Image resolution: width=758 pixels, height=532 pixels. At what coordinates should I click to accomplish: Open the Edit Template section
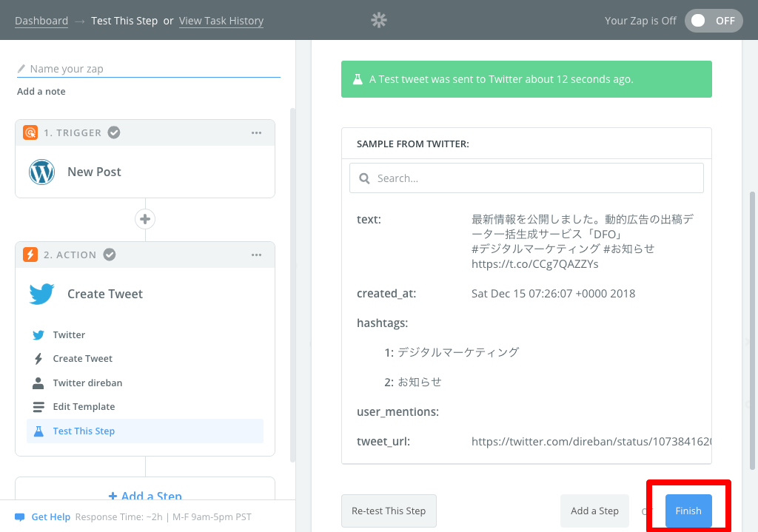(145, 407)
